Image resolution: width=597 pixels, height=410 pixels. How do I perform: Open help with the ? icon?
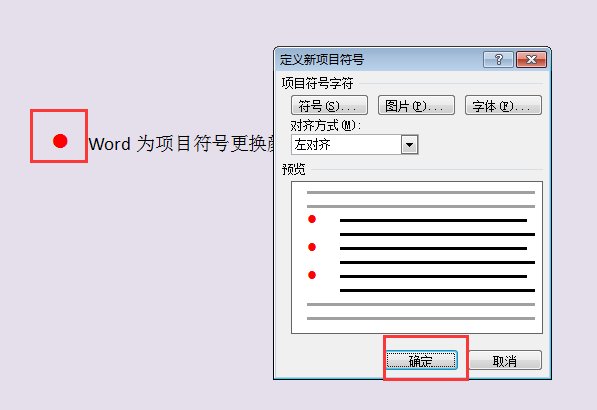coord(498,59)
